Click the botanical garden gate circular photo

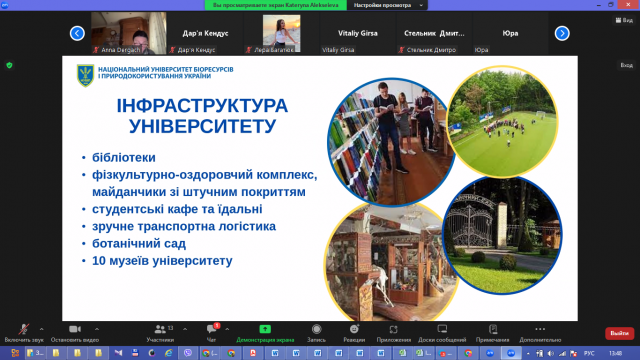click(x=502, y=236)
